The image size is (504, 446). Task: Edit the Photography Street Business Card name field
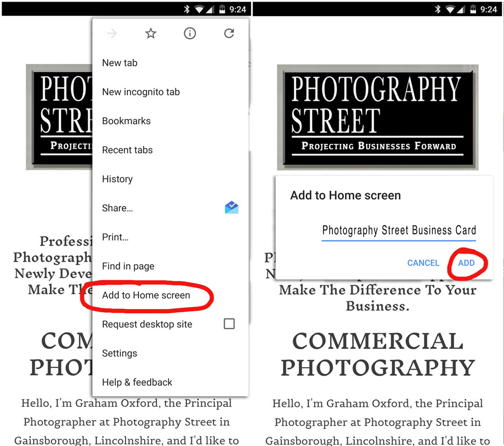point(399,231)
